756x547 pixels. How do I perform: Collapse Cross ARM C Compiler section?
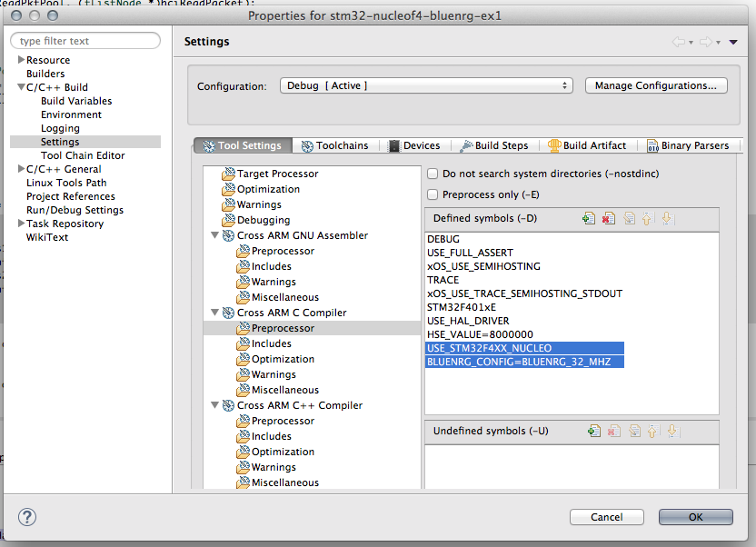215,313
